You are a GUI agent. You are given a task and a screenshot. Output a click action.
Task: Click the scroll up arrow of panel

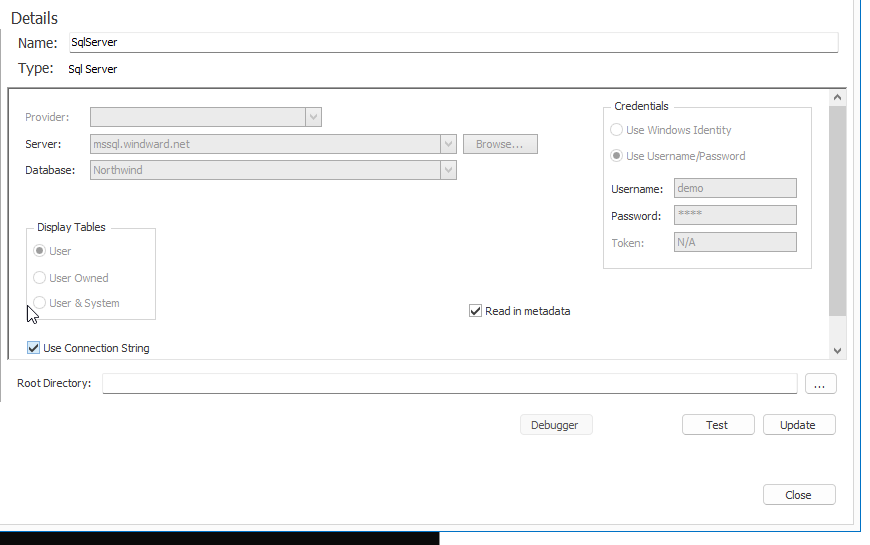point(837,98)
